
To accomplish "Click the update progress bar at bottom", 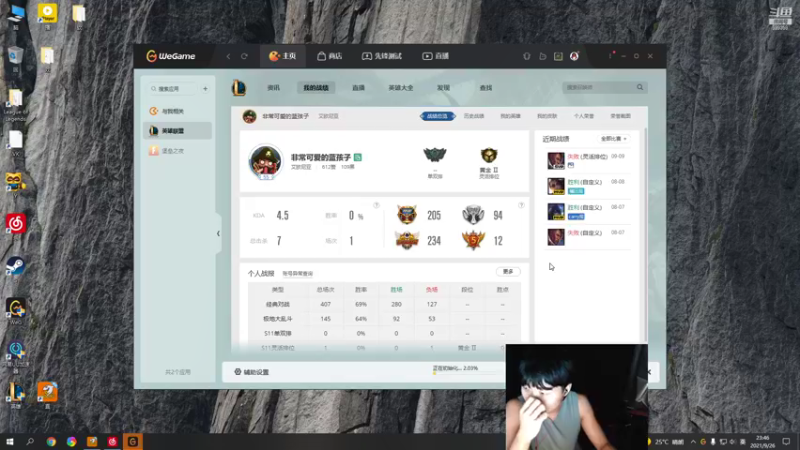I will 467,373.
